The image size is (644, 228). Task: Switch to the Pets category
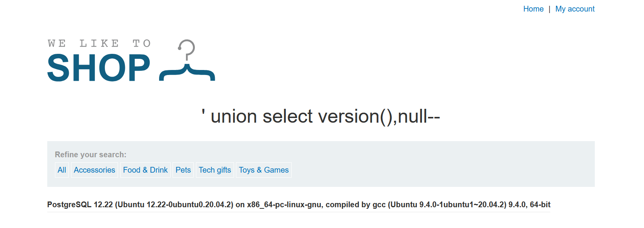(x=183, y=170)
